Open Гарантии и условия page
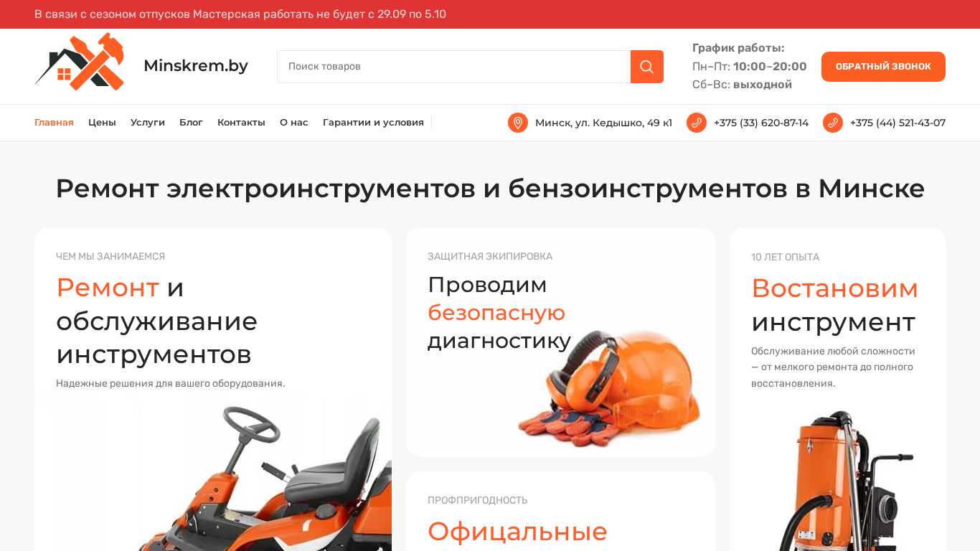Screen dimensions: 980x551 [x=373, y=123]
